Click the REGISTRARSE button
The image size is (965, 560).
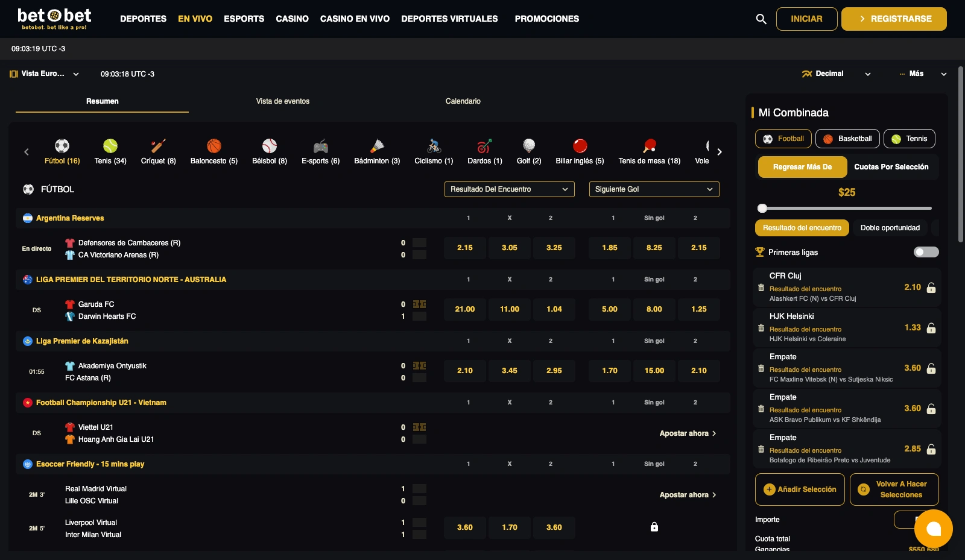(x=894, y=19)
